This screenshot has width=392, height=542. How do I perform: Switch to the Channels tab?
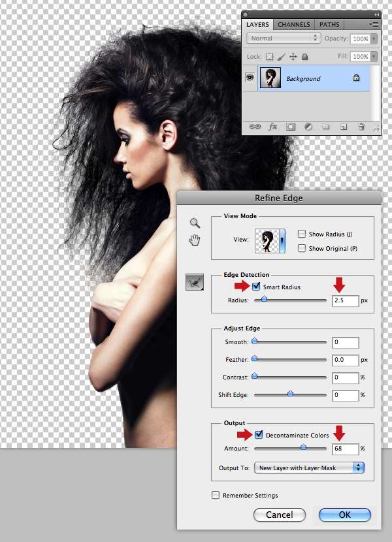[x=294, y=25]
